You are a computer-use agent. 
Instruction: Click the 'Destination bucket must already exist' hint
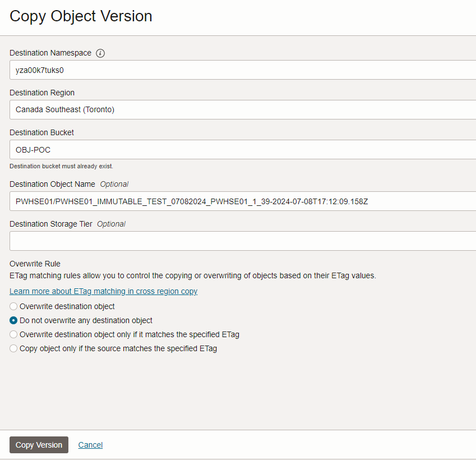[x=61, y=166]
